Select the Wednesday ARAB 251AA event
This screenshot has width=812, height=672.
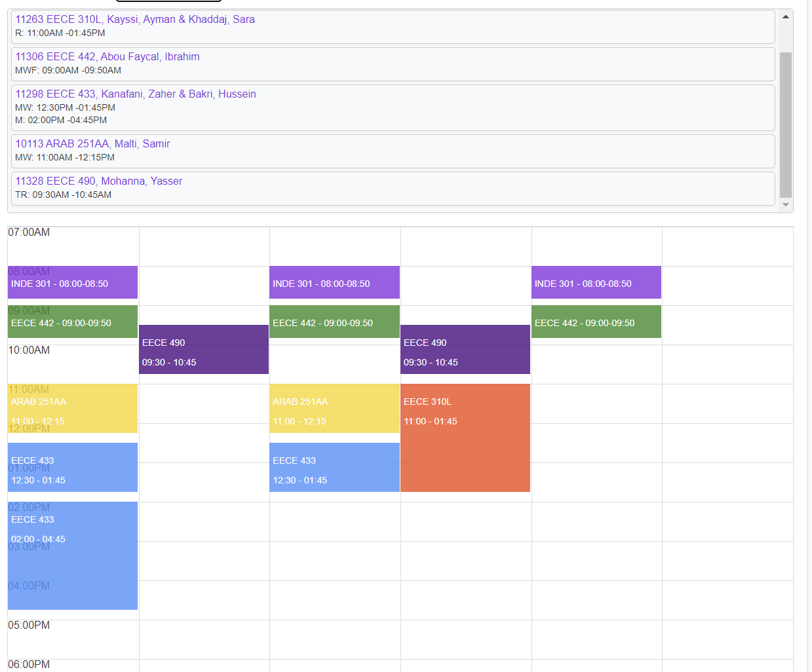coord(334,408)
